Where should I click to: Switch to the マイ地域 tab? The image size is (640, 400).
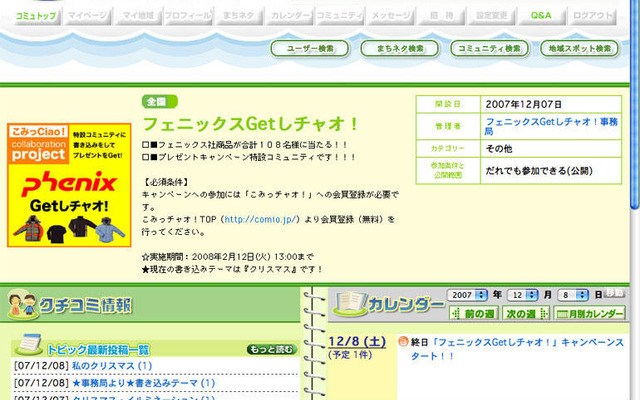(x=138, y=16)
